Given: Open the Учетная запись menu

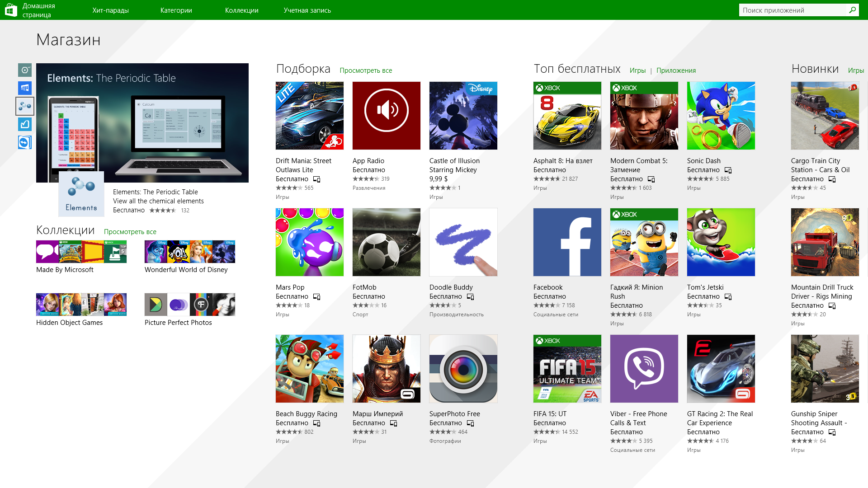Looking at the screenshot, I should [x=307, y=10].
